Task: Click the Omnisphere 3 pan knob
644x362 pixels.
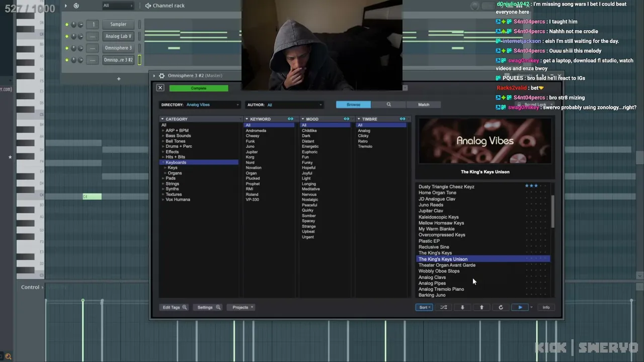Action: [x=73, y=48]
